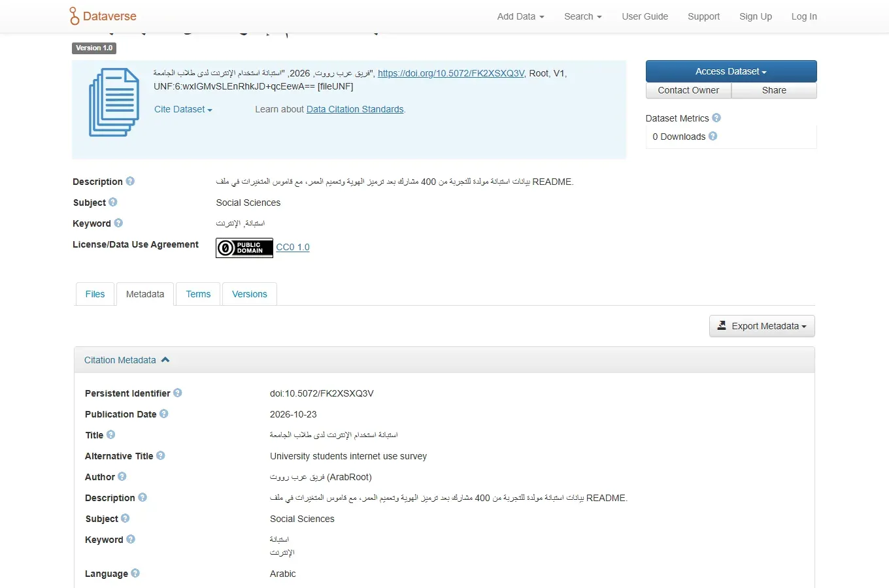
Task: Show help for Publication Date field
Action: (x=164, y=414)
